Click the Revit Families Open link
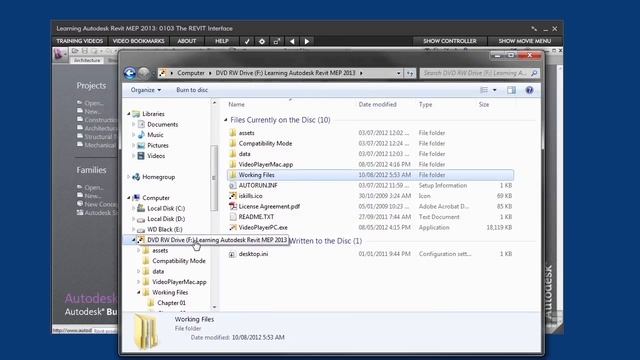This screenshot has width=640, height=360. click(x=93, y=187)
